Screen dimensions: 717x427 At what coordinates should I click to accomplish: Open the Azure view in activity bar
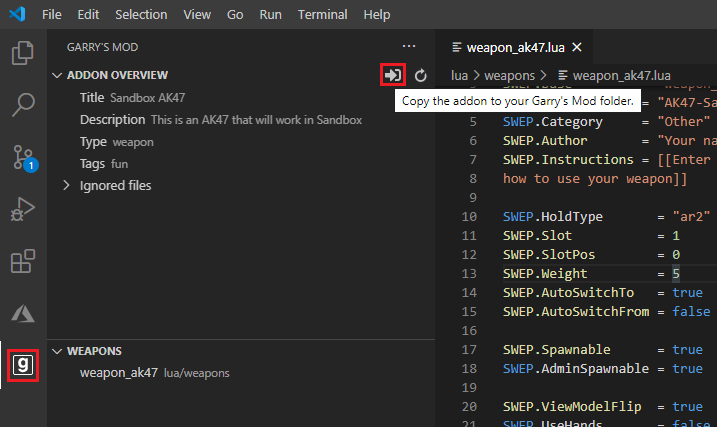23,314
